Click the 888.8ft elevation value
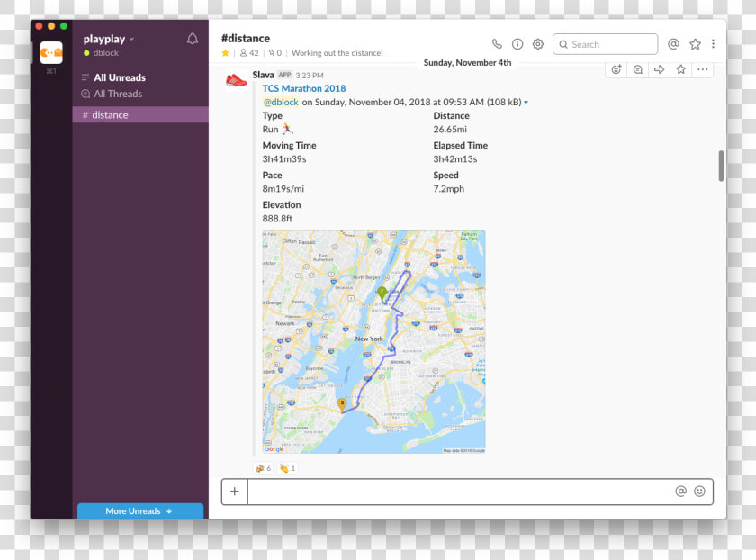756x560 pixels. 277,219
